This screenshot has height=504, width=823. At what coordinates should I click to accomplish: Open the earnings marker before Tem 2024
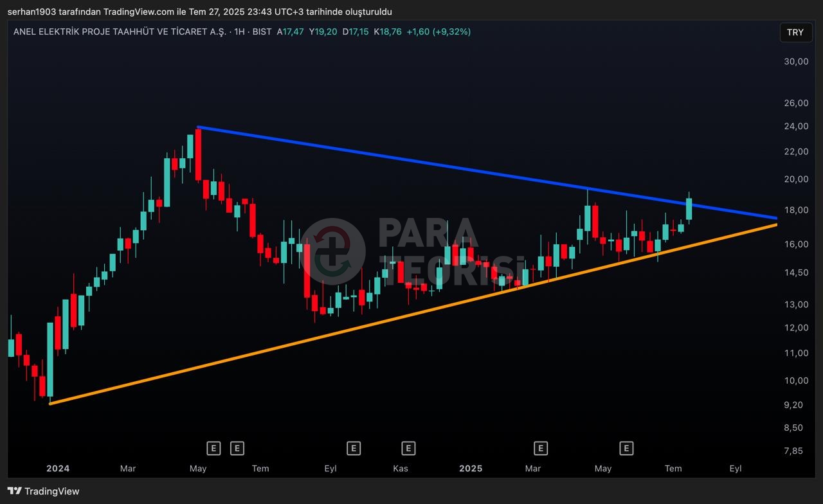point(237,448)
